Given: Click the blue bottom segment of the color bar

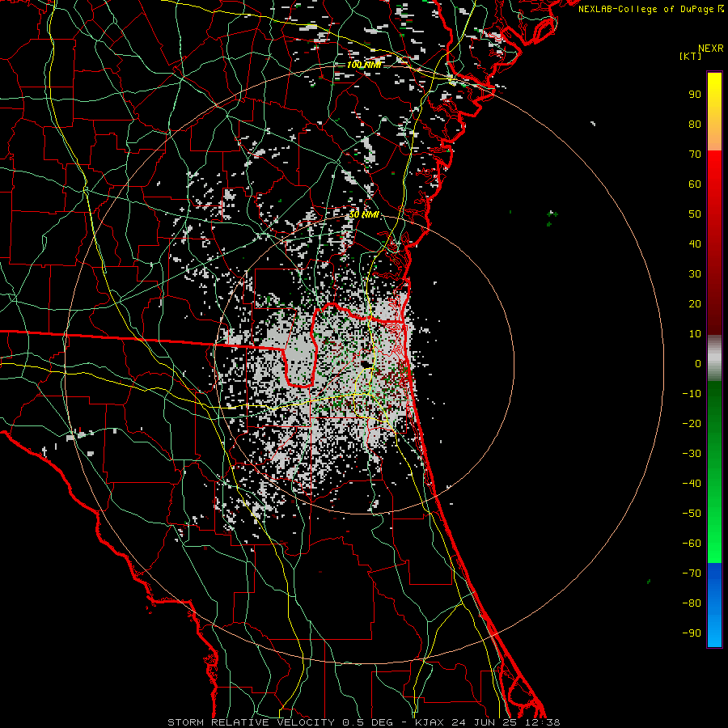Looking at the screenshot, I should click(714, 605).
